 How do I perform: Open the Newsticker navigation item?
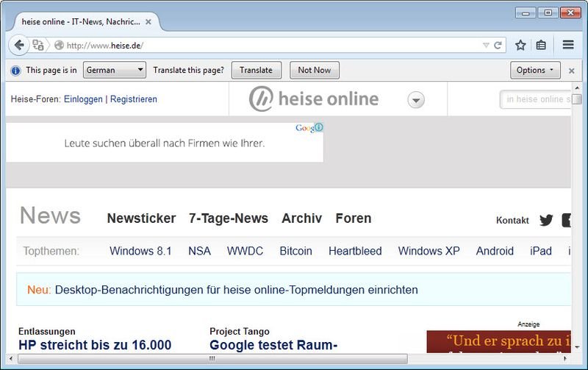pos(141,218)
